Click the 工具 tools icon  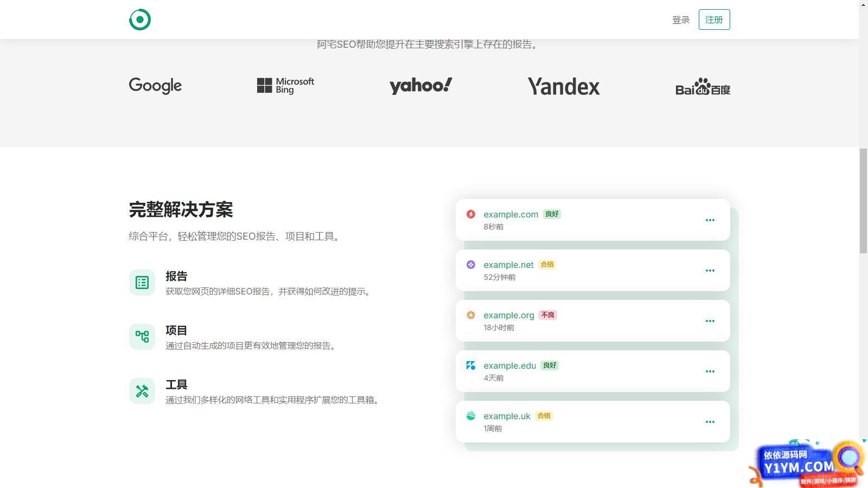pos(142,391)
